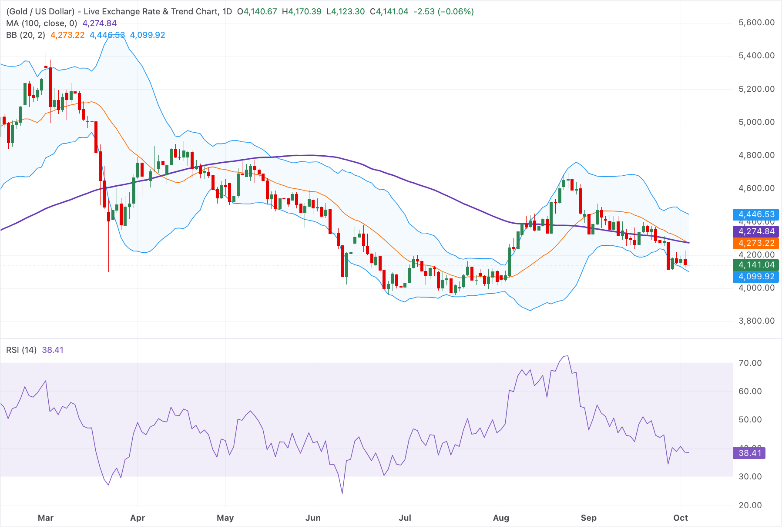Click the RSI legend value 38.41
This screenshot has height=532, width=782.
53,350
